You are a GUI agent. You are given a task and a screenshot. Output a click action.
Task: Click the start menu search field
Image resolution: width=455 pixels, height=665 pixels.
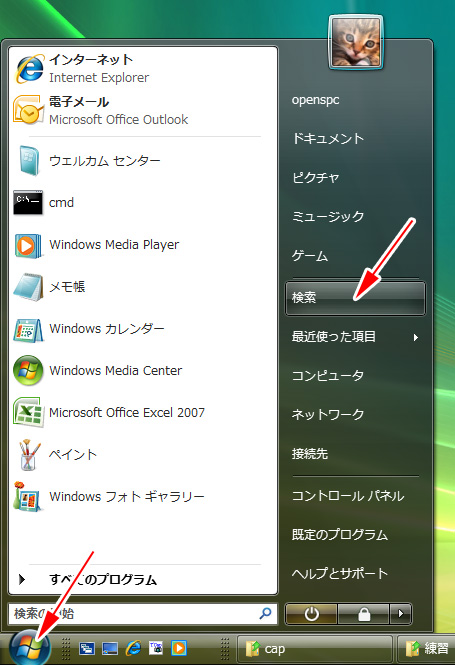click(x=143, y=613)
